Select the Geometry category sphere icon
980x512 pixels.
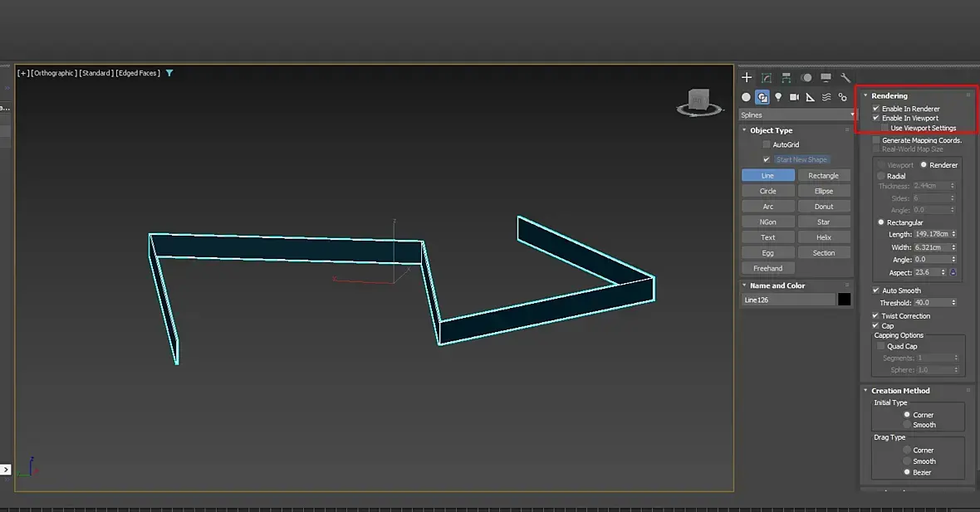[746, 97]
